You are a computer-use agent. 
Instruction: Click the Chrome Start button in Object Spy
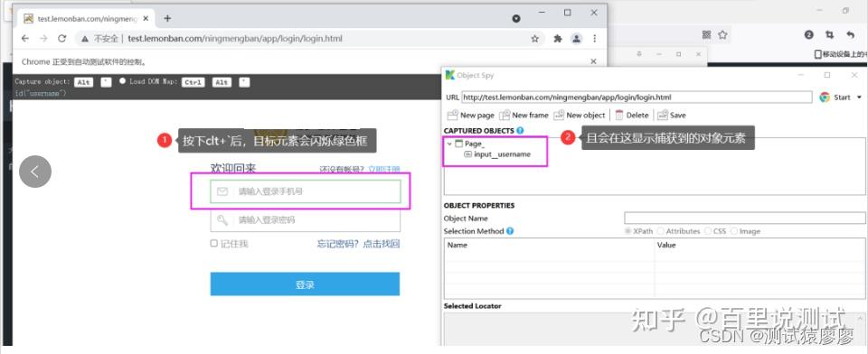835,98
